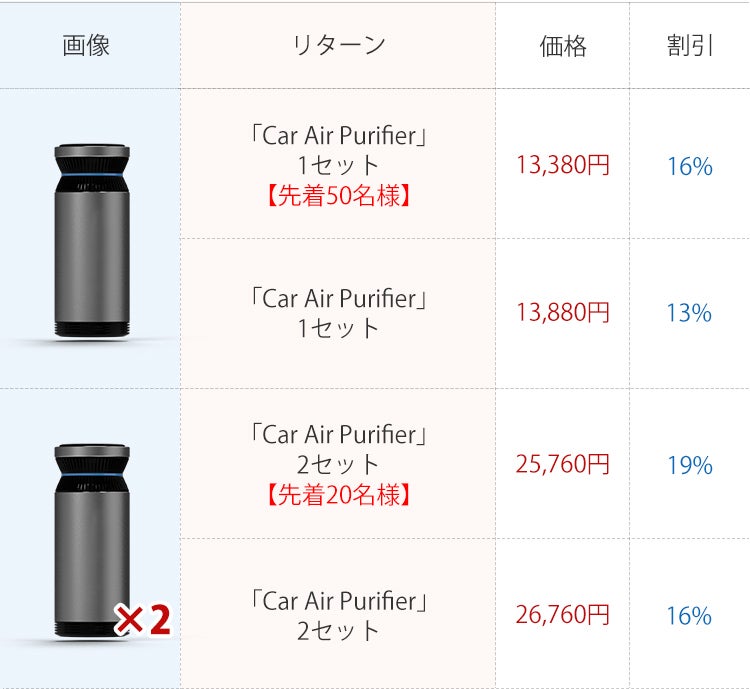
Task: Open the single Car Air Purifier product image
Action: [91, 238]
